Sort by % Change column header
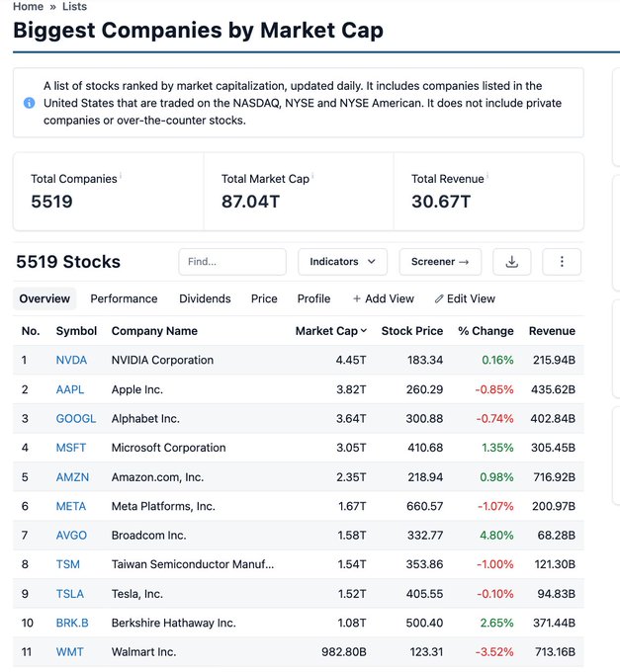 [x=486, y=331]
